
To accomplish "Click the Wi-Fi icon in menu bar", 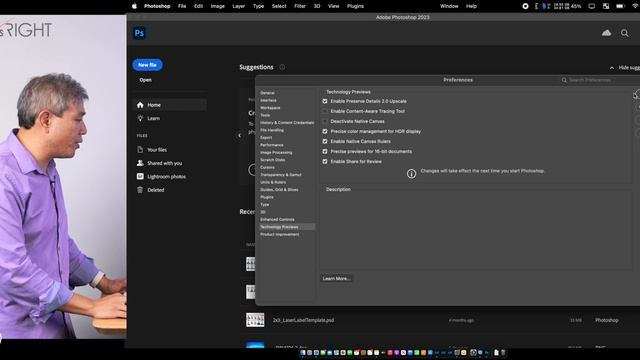I will point(635,6).
